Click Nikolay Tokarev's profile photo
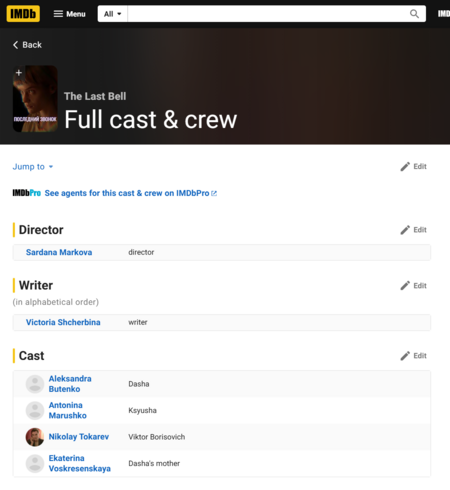 35,437
